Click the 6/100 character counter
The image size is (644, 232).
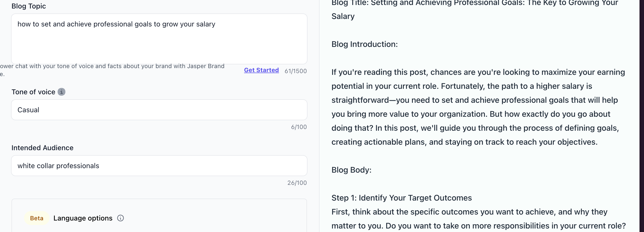[x=299, y=127]
